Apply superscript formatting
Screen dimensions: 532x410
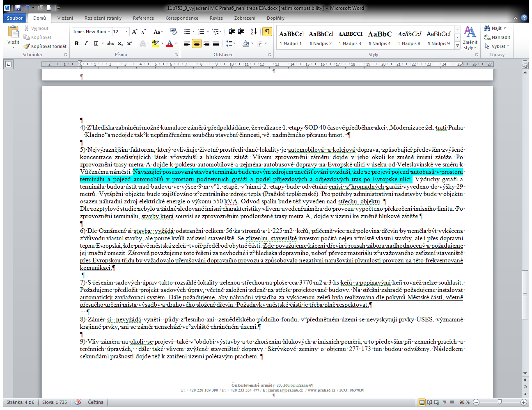129,43
